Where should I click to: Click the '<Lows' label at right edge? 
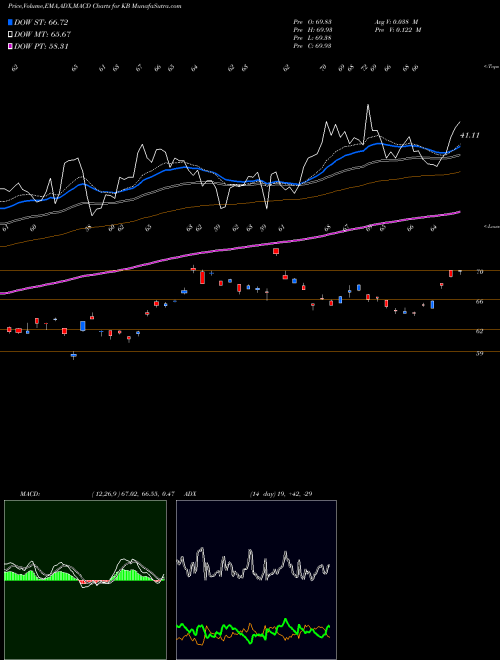(x=491, y=226)
